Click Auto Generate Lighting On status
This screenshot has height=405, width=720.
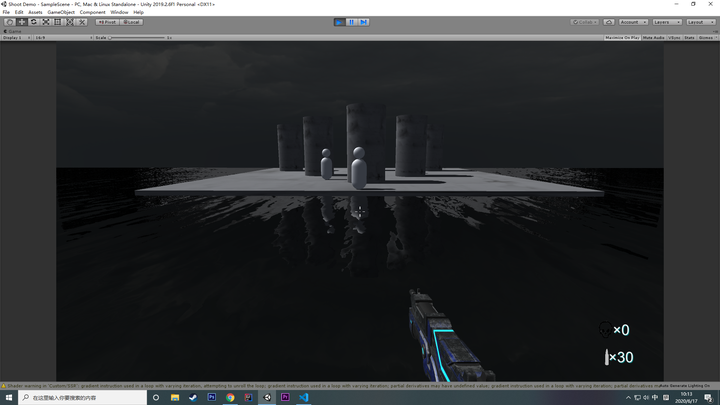pos(685,386)
